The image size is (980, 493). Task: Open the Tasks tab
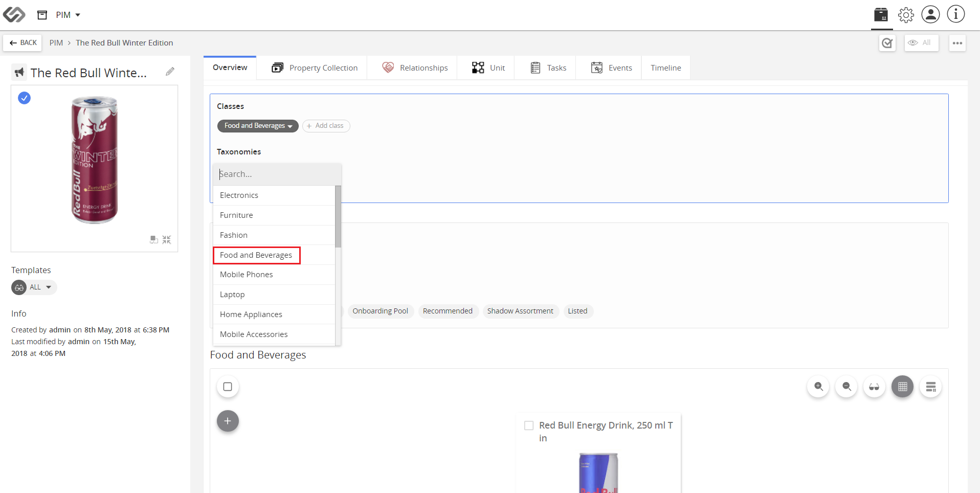(x=548, y=68)
